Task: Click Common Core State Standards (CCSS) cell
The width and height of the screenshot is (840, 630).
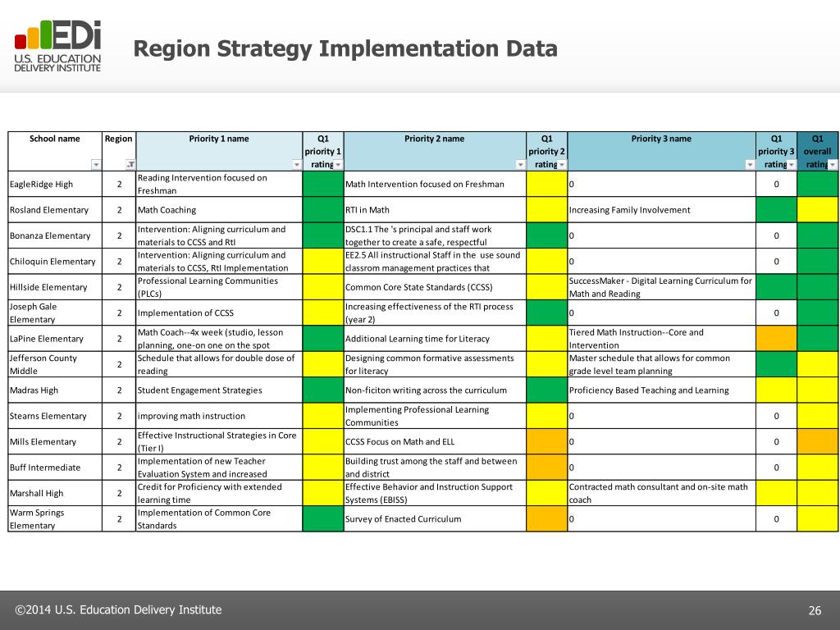Action: [x=435, y=286]
